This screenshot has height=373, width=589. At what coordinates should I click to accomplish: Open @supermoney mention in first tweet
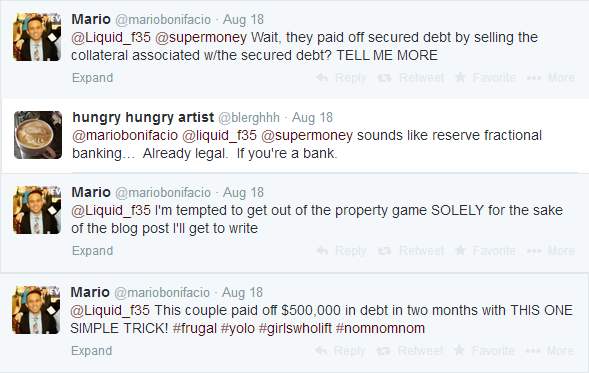pos(201,38)
